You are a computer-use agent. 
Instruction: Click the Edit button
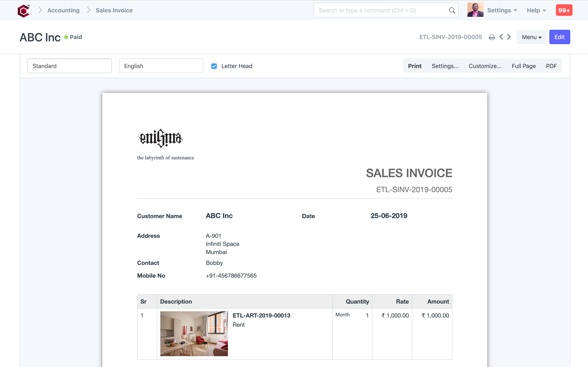[x=560, y=37]
